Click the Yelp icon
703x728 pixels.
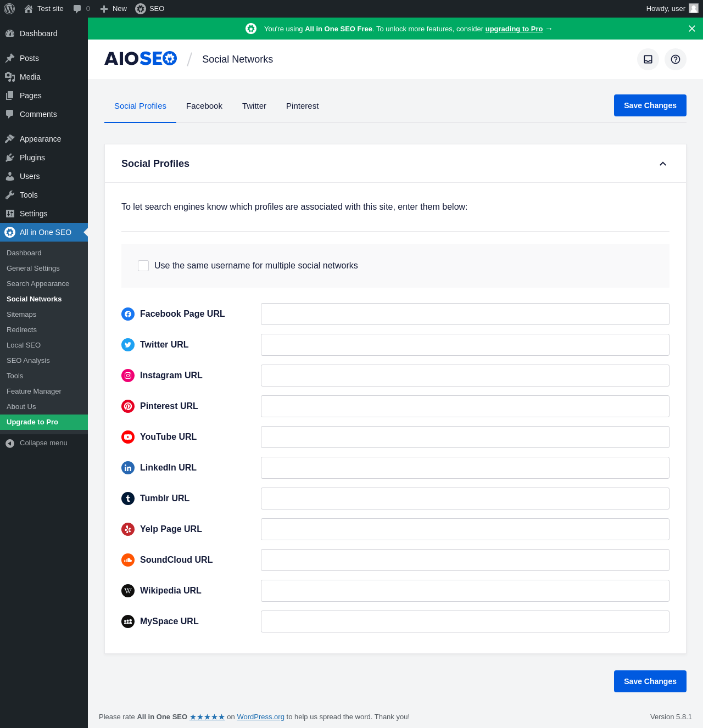(128, 529)
